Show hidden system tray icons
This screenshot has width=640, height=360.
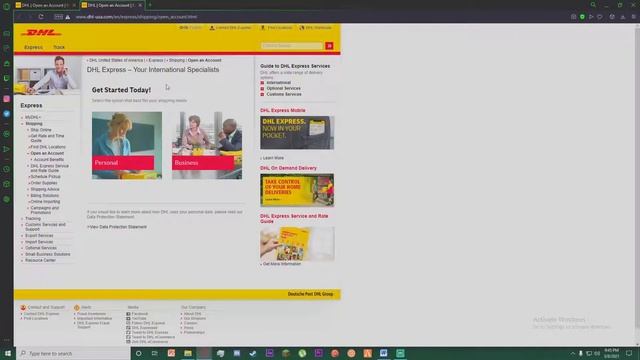[x=572, y=353]
